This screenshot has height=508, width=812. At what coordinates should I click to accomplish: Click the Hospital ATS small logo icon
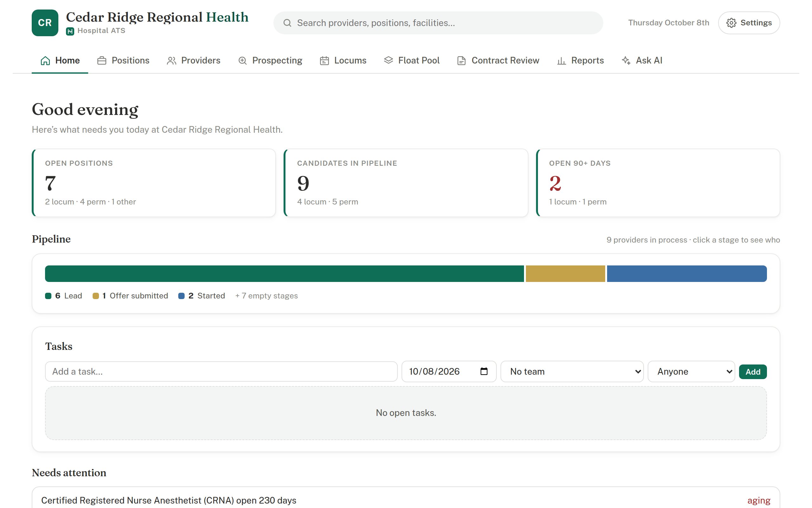tap(70, 31)
